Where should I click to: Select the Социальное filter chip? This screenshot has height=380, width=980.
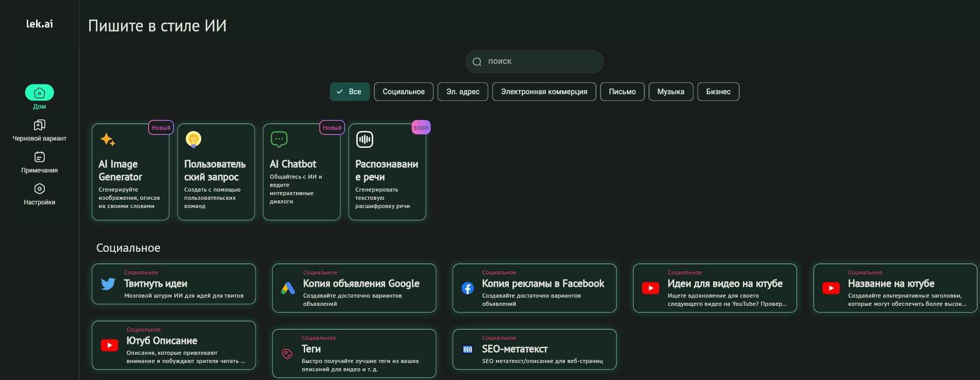tap(404, 92)
